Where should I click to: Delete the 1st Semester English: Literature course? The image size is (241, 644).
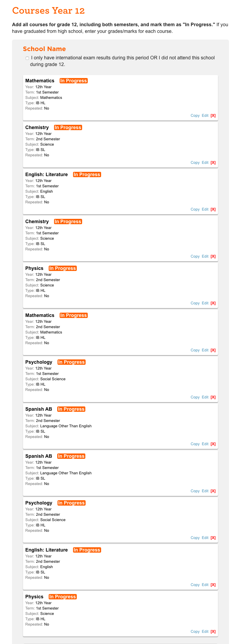(x=213, y=210)
